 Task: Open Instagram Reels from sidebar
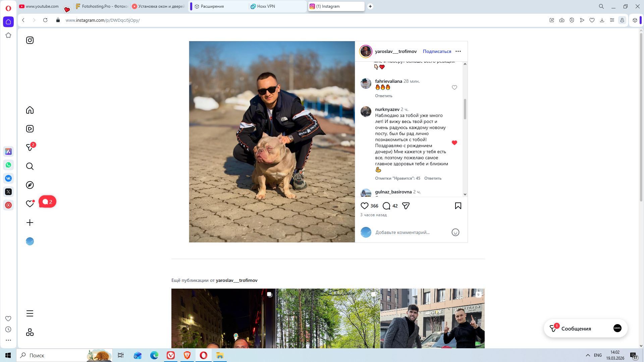point(30,129)
